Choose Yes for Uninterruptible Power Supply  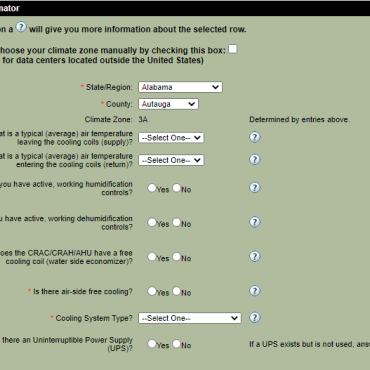pos(152,344)
